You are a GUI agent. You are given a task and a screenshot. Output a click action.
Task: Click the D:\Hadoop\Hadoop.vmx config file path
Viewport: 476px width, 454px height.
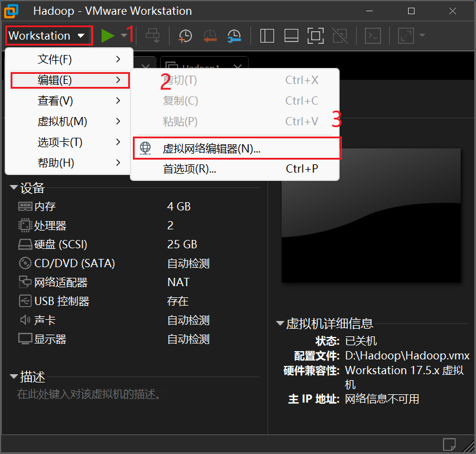coord(407,355)
